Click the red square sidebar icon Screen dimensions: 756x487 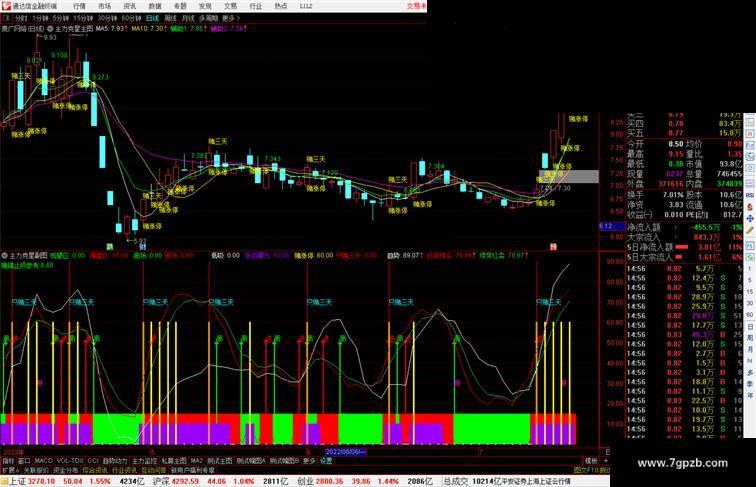750,133
